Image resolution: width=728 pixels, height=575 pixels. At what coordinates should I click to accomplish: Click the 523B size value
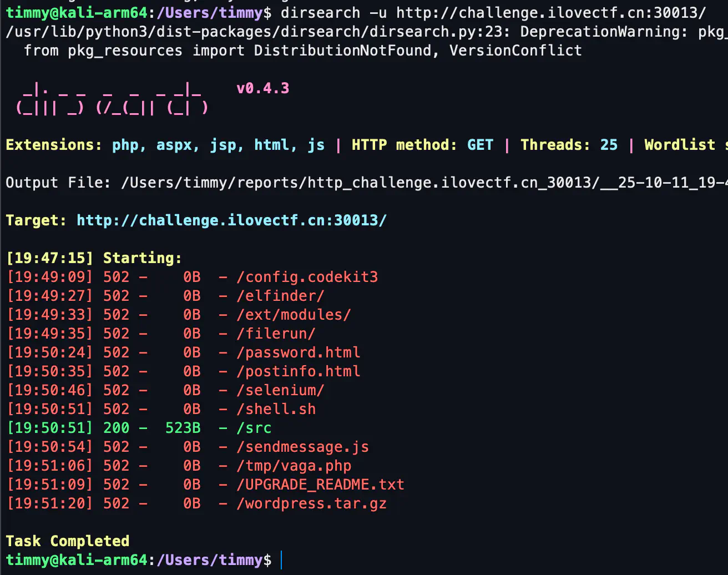(183, 428)
